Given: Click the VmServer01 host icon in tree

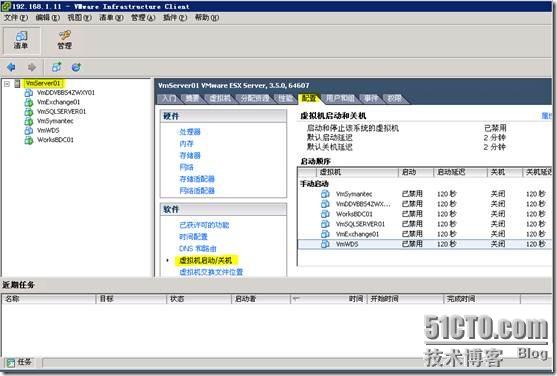Looking at the screenshot, I should pos(17,84).
